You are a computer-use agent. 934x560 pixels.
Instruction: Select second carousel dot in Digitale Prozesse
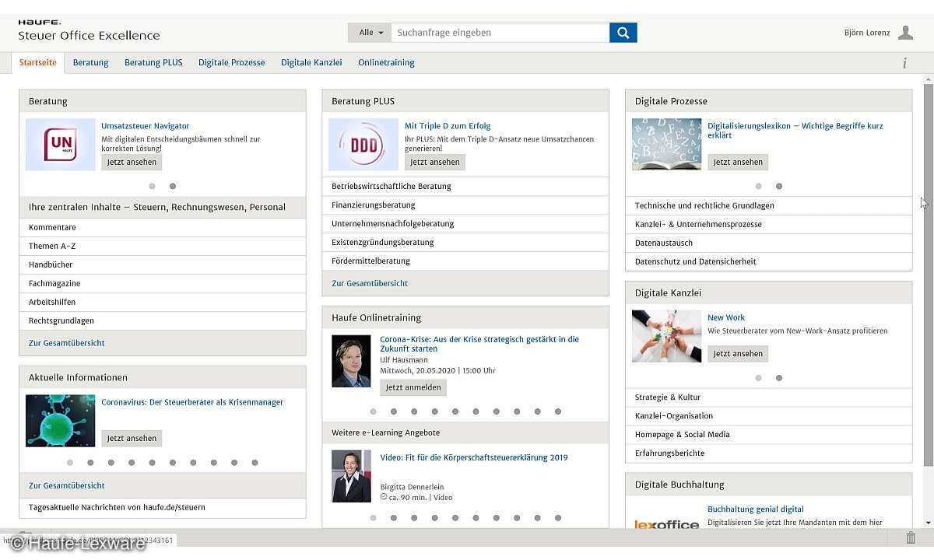(x=779, y=187)
